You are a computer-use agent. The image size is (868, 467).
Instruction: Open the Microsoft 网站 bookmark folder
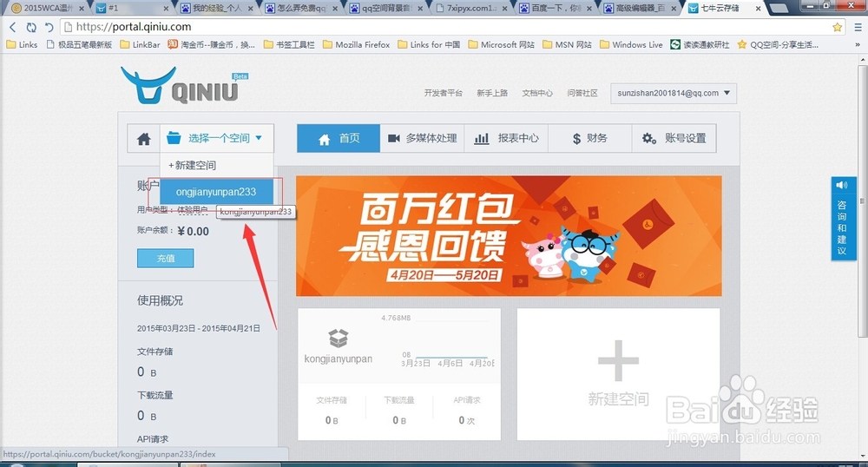[502, 45]
